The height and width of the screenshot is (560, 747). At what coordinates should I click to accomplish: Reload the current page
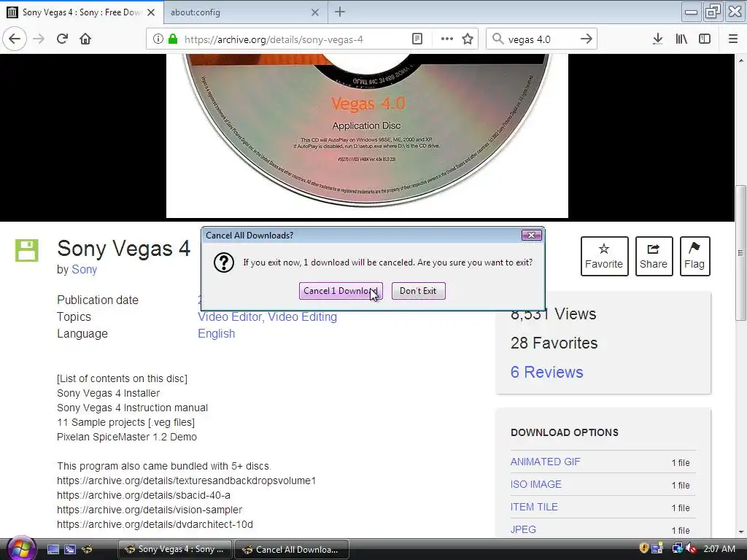[63, 39]
